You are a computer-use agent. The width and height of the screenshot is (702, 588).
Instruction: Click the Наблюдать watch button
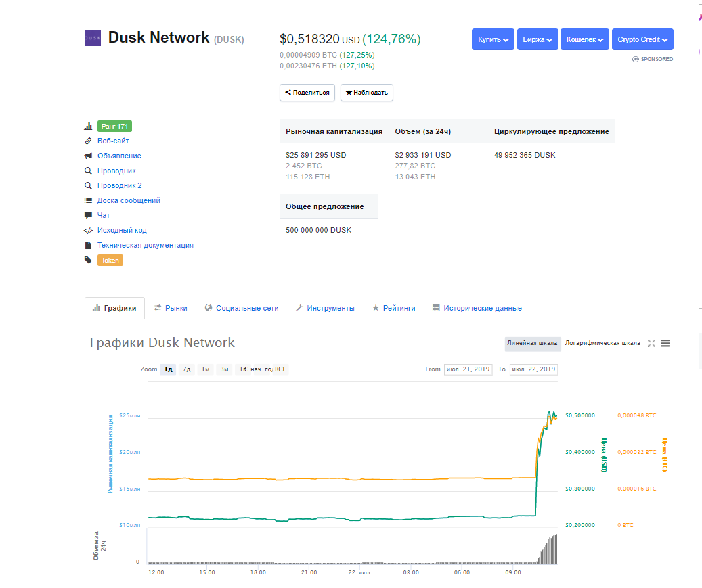click(367, 93)
